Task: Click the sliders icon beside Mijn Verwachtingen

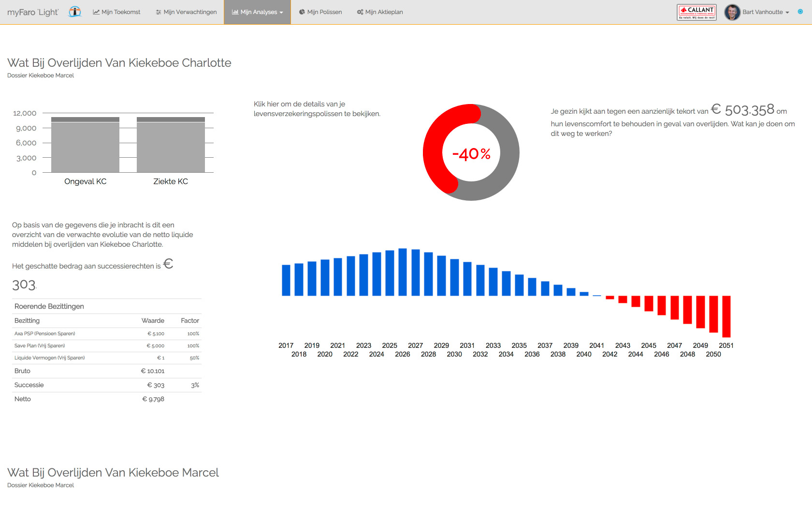Action: click(159, 12)
